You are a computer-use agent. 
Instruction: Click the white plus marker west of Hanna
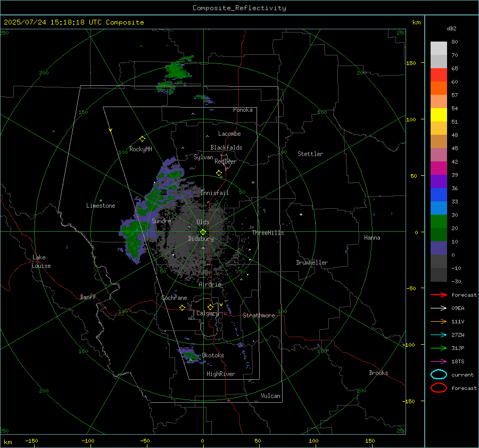point(301,214)
